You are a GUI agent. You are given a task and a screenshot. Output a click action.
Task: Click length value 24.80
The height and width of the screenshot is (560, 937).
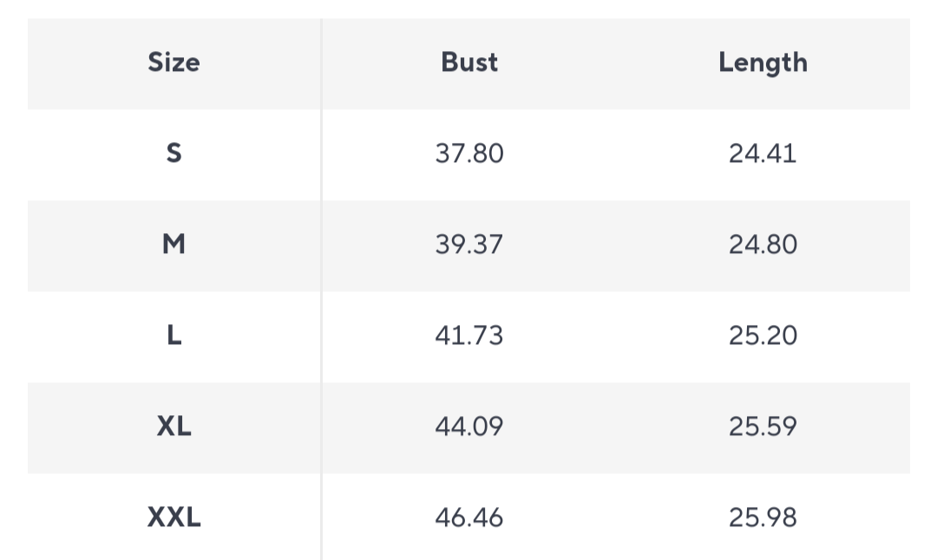(763, 244)
